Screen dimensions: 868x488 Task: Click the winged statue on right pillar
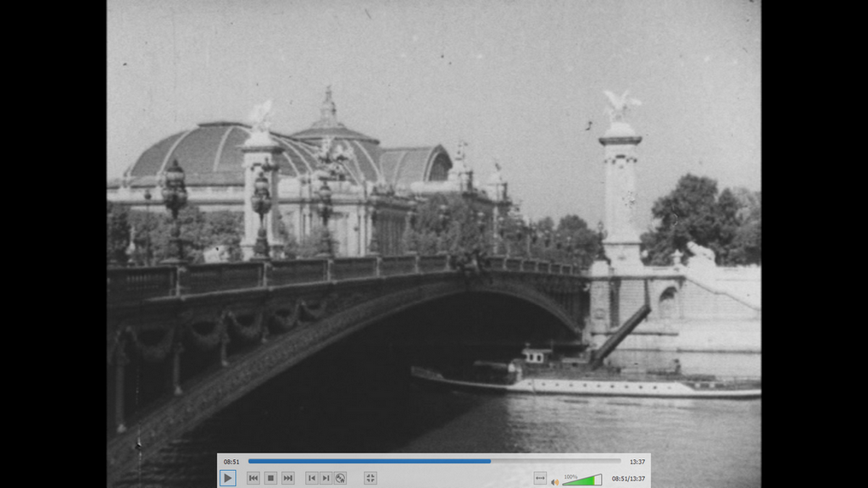tap(620, 106)
